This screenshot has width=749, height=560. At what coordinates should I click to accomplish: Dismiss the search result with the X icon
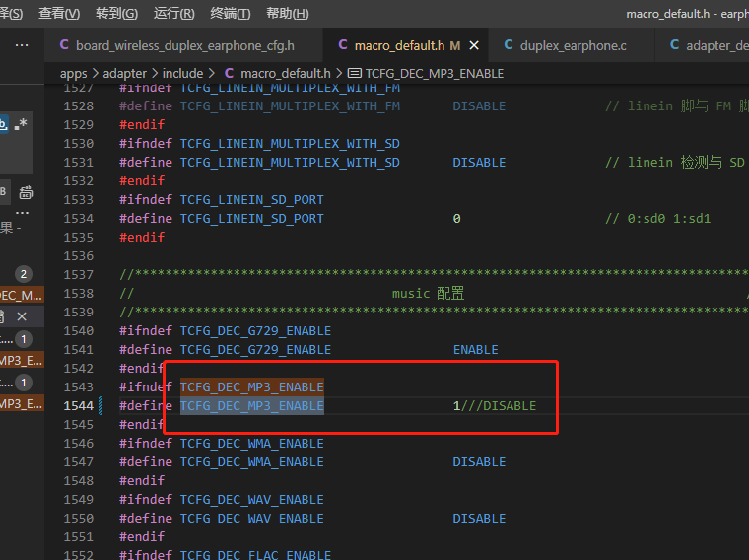pos(22,316)
